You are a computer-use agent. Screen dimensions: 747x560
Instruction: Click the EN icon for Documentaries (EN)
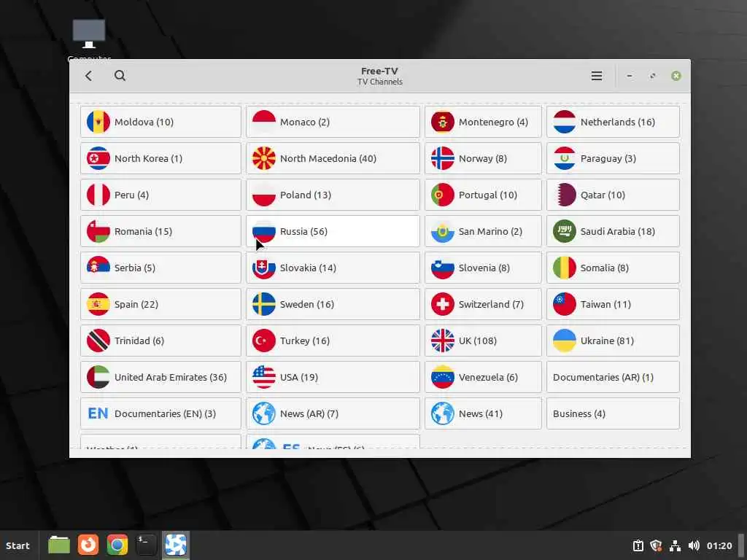pos(98,413)
